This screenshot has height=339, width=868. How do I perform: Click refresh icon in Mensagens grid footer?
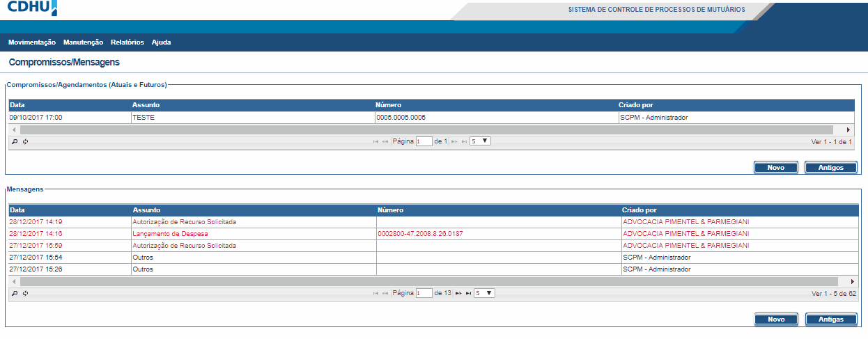tap(25, 293)
